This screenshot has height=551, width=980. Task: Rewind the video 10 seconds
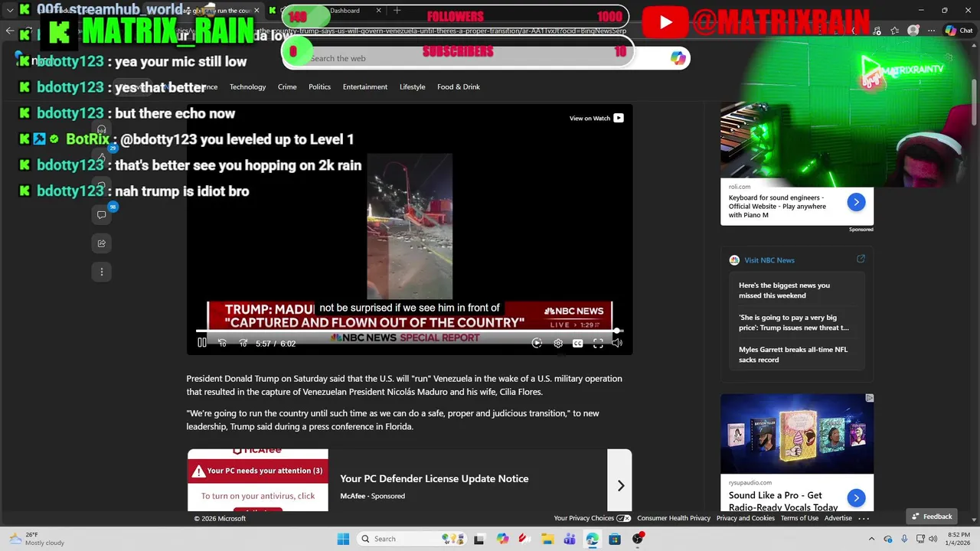point(223,344)
